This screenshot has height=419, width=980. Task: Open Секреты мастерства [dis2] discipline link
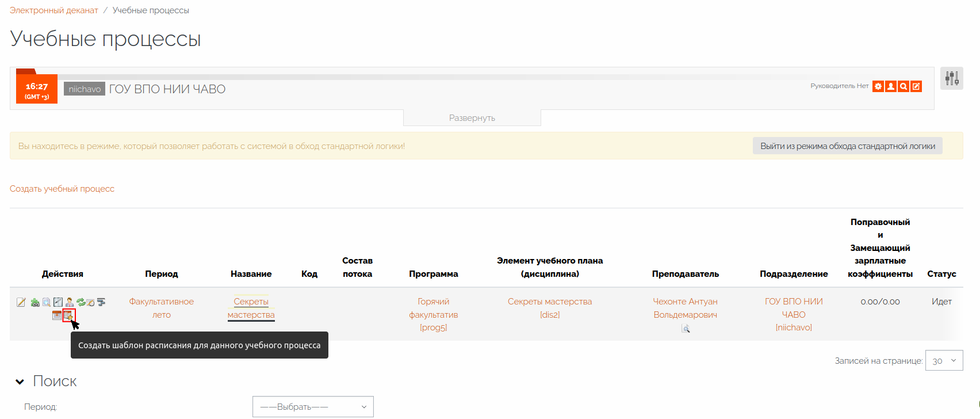coord(550,308)
